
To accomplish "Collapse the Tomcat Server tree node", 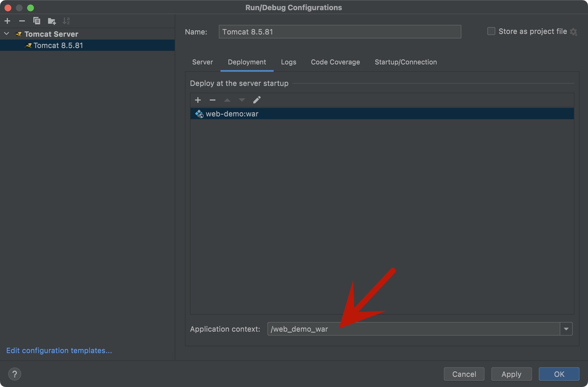I will pos(7,34).
